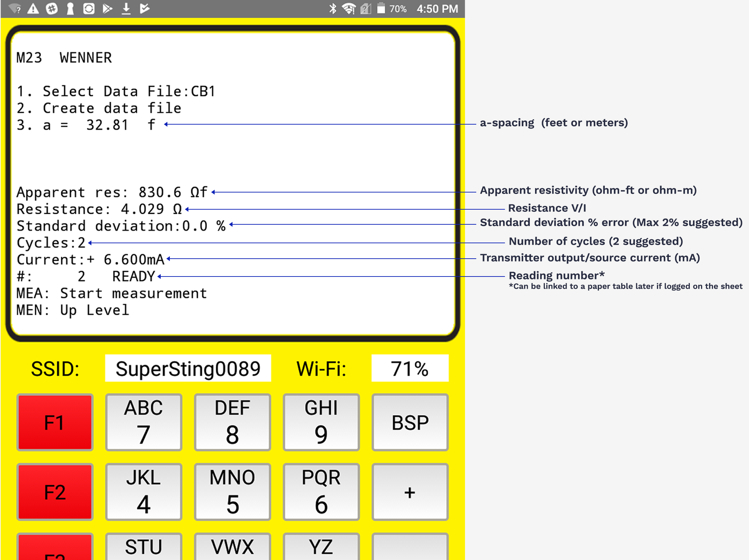Click the 'M23 WENNER' header text

tap(64, 58)
